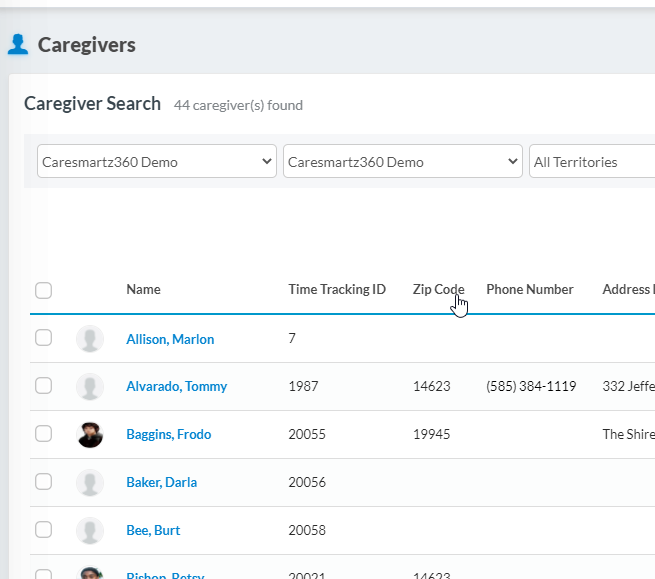Screen dimensions: 655x579
Task: Click Marlon Allison's avatar placeholder
Action: tap(90, 339)
